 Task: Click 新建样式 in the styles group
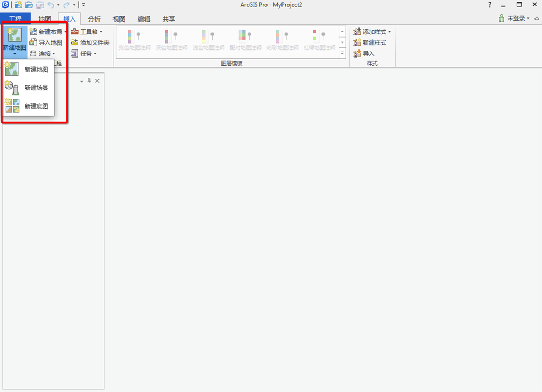pyautogui.click(x=370, y=42)
